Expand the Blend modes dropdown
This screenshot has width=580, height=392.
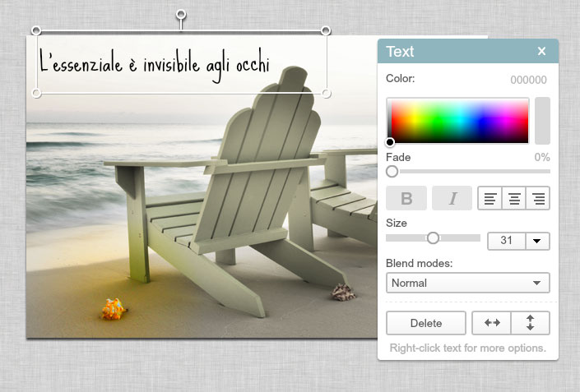click(x=467, y=284)
